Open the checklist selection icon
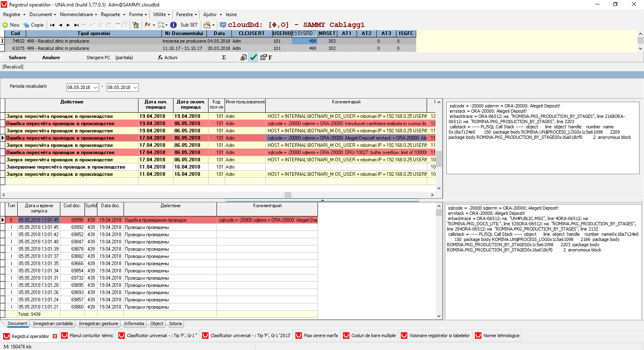Viewport: 644px width, 350px height. point(161,25)
